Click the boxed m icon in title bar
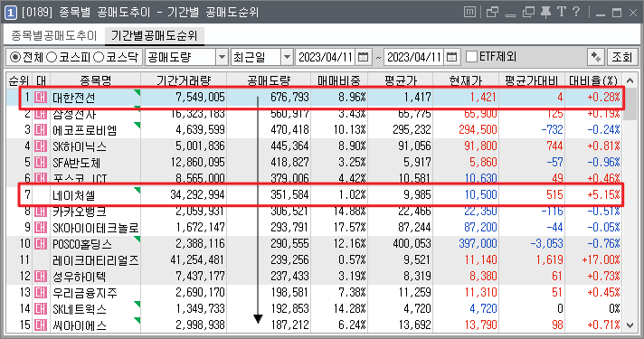 (x=469, y=13)
